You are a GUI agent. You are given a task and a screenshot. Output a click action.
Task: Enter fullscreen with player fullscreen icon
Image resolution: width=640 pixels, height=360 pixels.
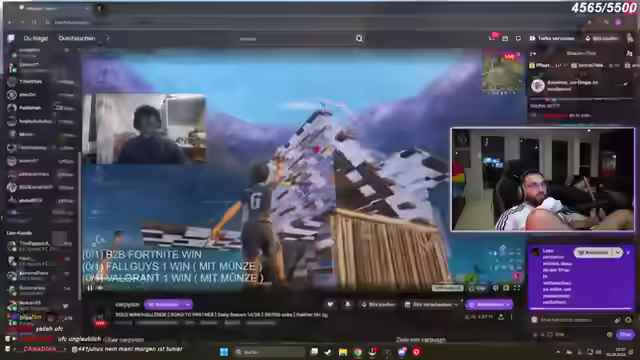pos(517,288)
